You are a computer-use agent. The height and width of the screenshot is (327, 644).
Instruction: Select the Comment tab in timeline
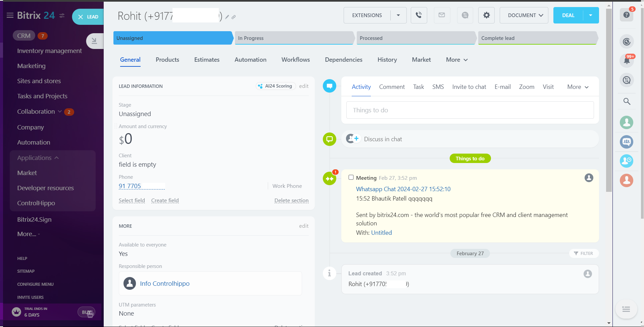[x=392, y=87]
